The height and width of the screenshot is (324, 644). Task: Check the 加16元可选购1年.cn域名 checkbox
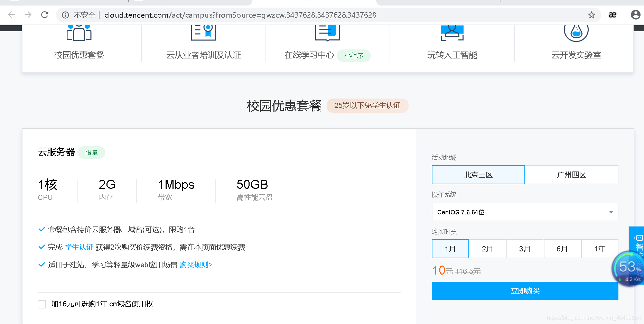coord(42,304)
